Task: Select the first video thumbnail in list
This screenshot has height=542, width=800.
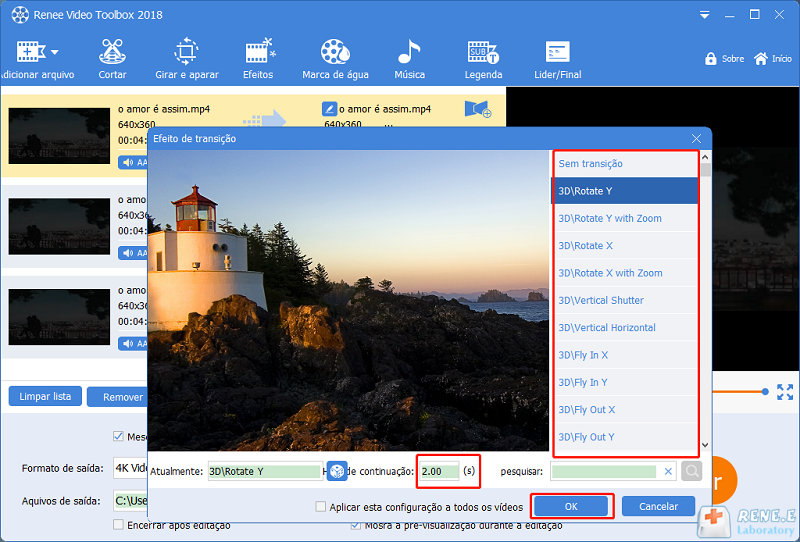Action: click(59, 136)
